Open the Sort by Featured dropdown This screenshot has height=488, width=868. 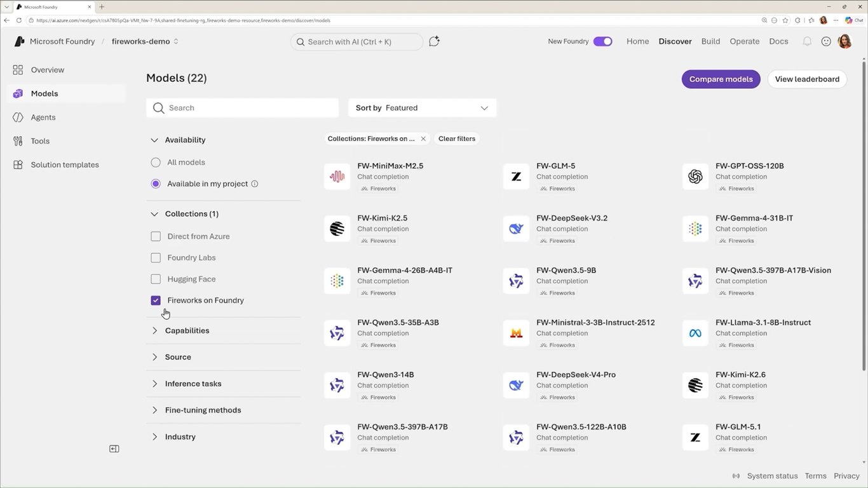coord(422,108)
